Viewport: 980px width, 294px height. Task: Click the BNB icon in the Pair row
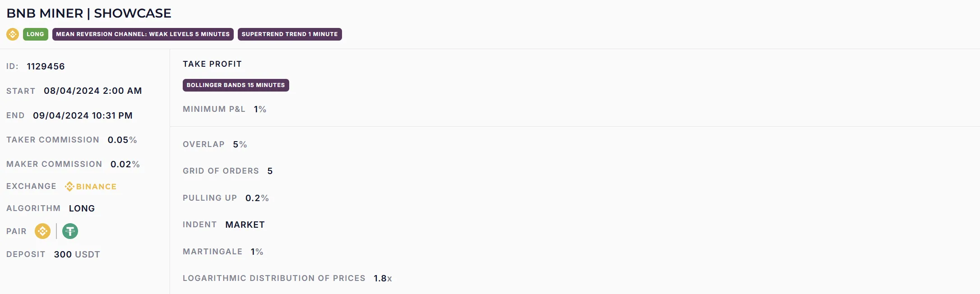click(x=42, y=231)
